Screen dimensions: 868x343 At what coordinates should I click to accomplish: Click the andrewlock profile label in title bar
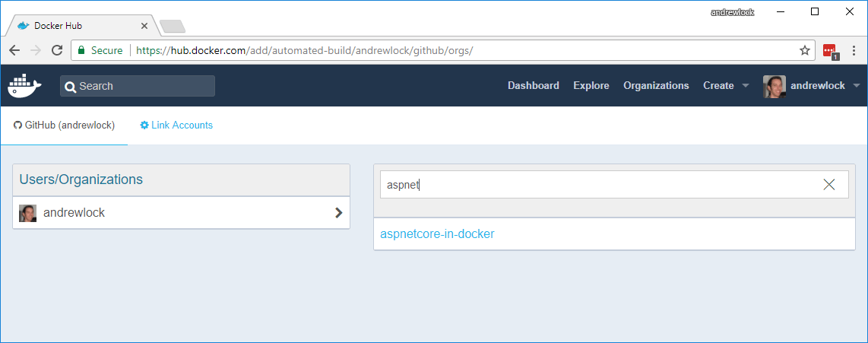733,11
